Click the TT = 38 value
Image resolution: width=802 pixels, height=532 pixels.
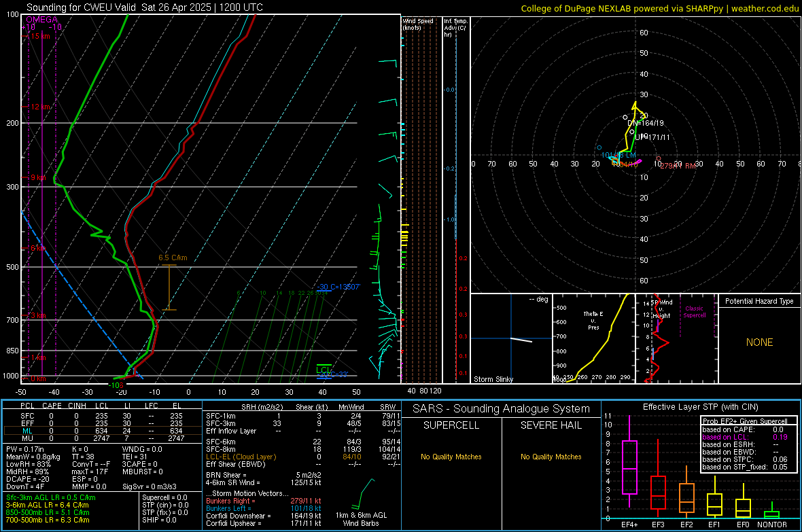[83, 457]
